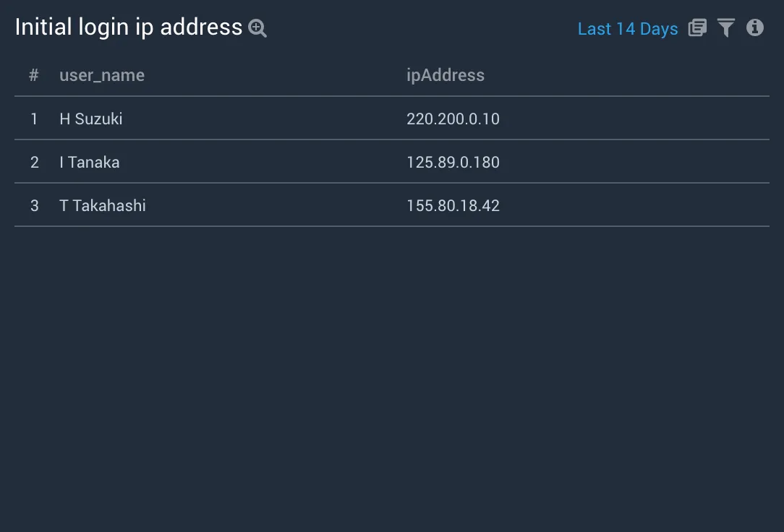784x532 pixels.
Task: Sort by user_name column header
Action: point(102,75)
